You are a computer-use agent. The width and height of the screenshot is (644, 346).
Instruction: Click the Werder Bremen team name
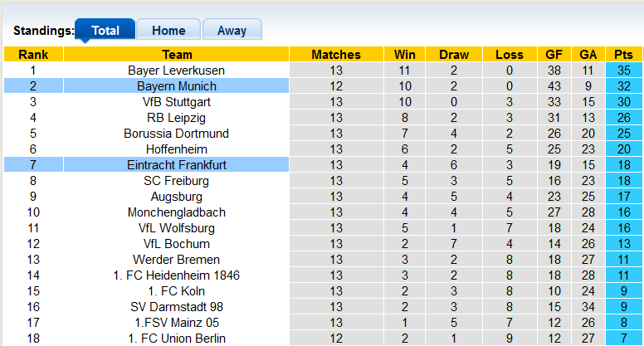(x=177, y=260)
